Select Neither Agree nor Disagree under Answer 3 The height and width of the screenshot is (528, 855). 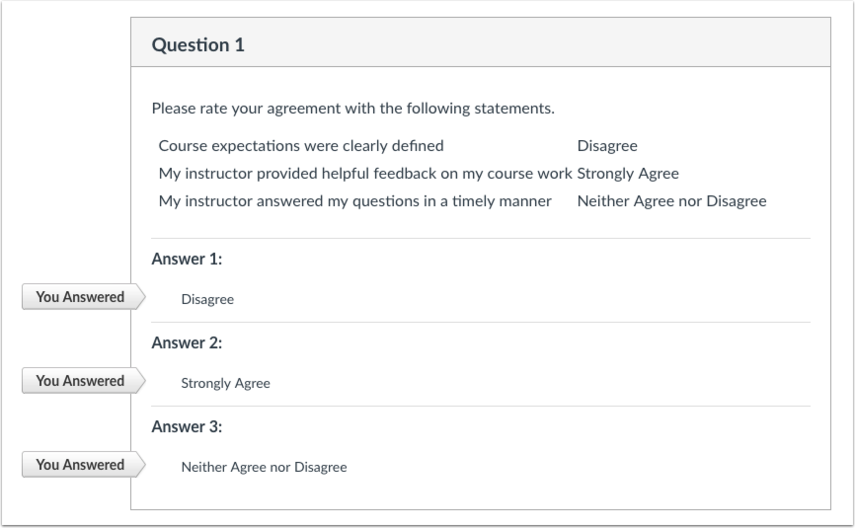264,467
